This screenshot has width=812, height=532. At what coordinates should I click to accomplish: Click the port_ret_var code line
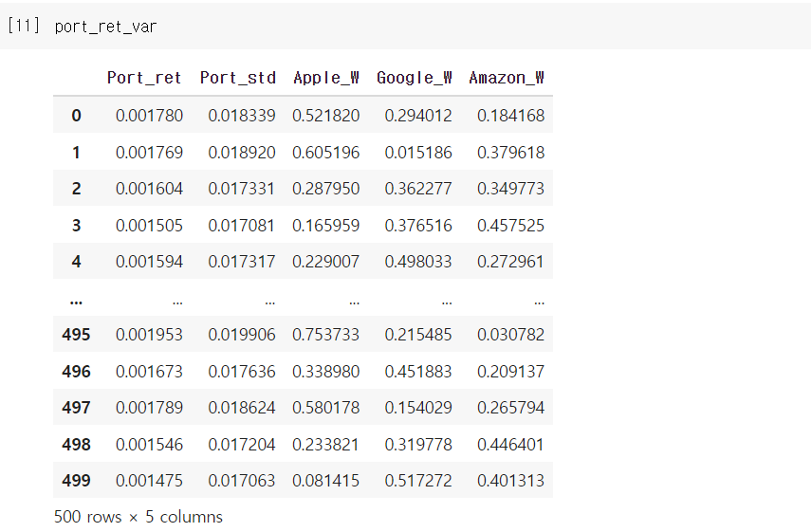105,27
